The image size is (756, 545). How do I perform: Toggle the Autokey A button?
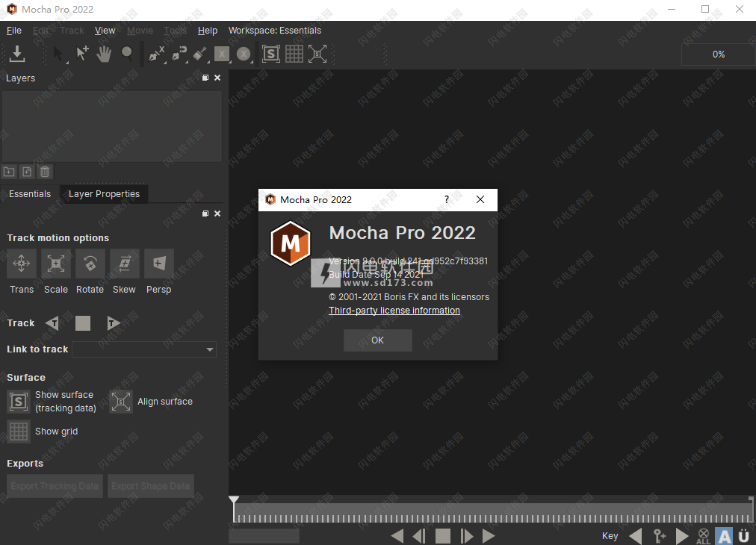(x=725, y=536)
